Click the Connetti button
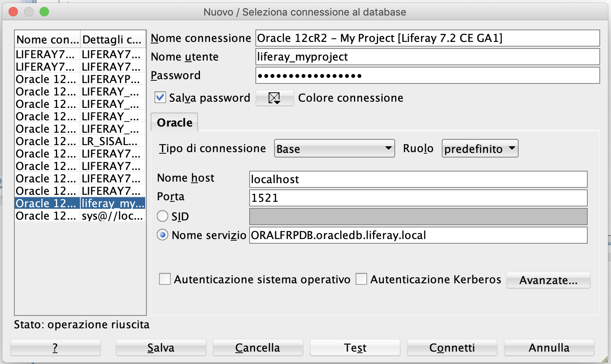 (x=452, y=348)
